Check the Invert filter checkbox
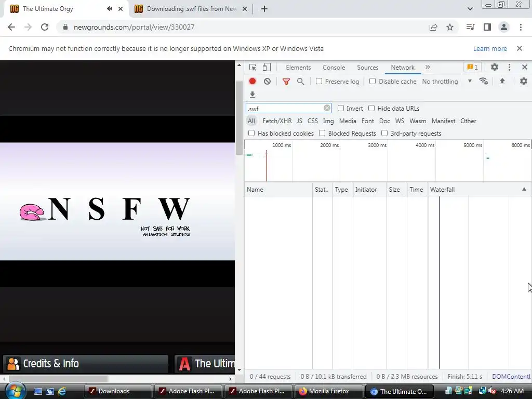532x399 pixels. point(341,108)
